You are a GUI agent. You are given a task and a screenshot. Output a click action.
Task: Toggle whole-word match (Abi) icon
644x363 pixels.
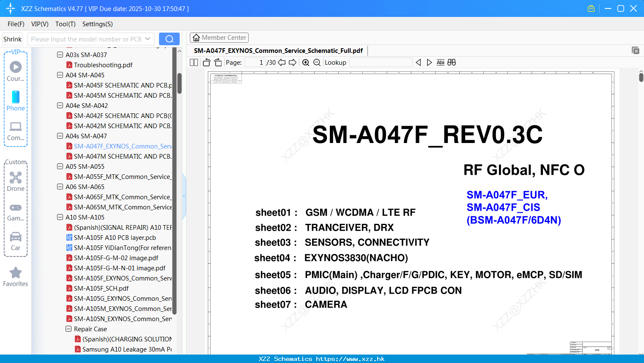(440, 63)
